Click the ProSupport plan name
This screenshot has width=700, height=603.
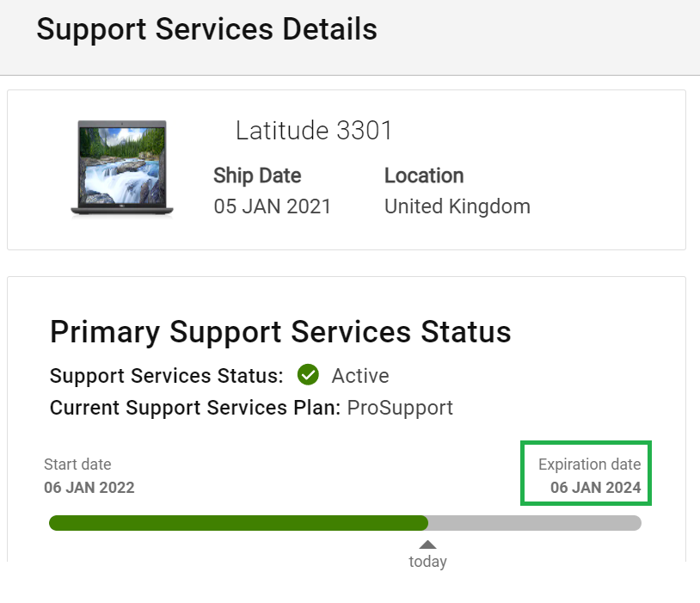coord(400,408)
